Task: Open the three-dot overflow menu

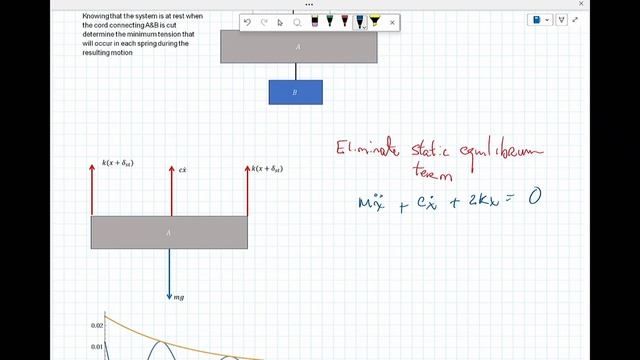Action: (x=309, y=4)
